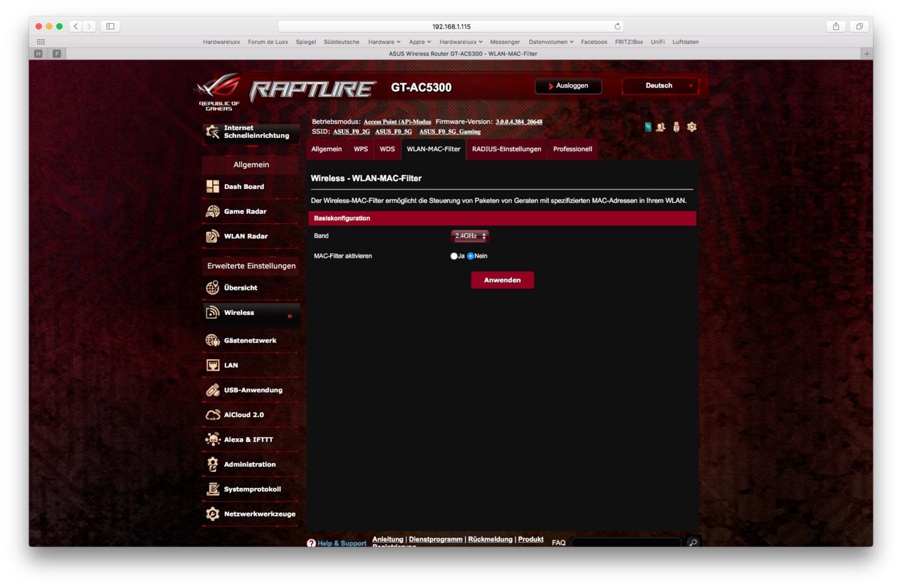Select the Wireless sidebar icon

[x=213, y=312]
